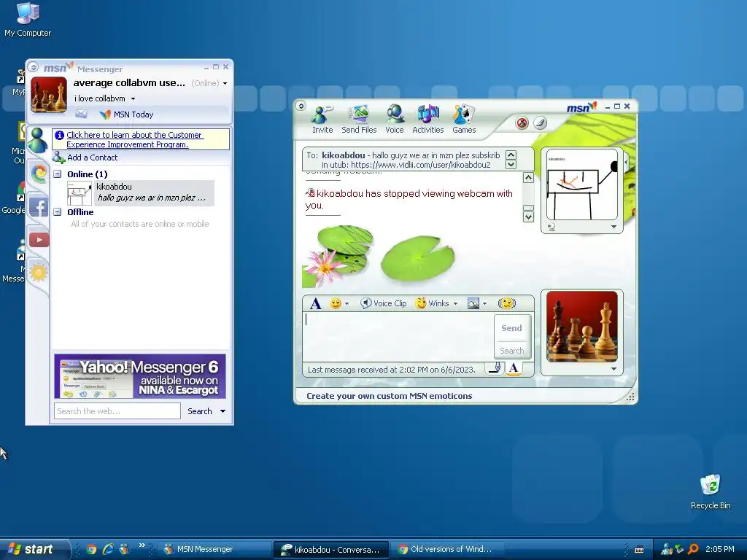Viewport: 747px width, 560px height.
Task: Send a nudge with the shaking smiley
Action: click(x=507, y=303)
